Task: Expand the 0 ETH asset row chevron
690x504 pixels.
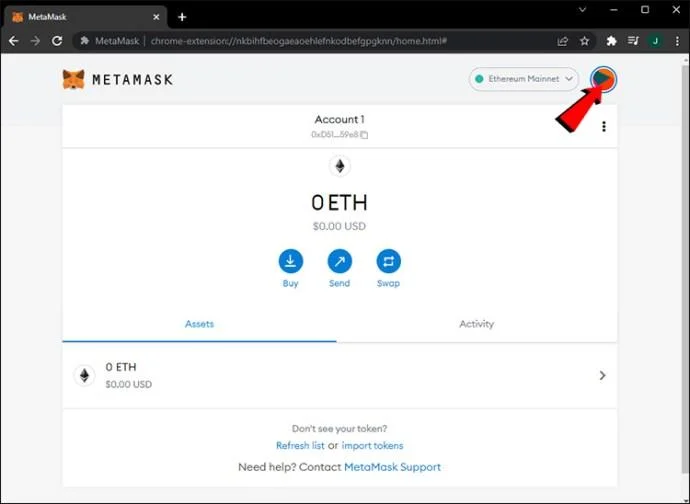Action: pyautogui.click(x=602, y=375)
